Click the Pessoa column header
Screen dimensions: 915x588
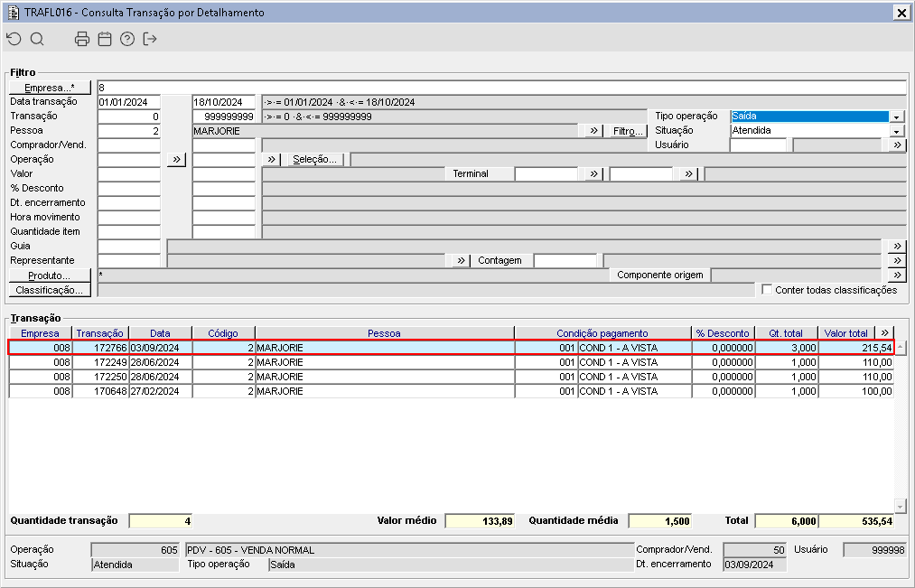coord(384,333)
